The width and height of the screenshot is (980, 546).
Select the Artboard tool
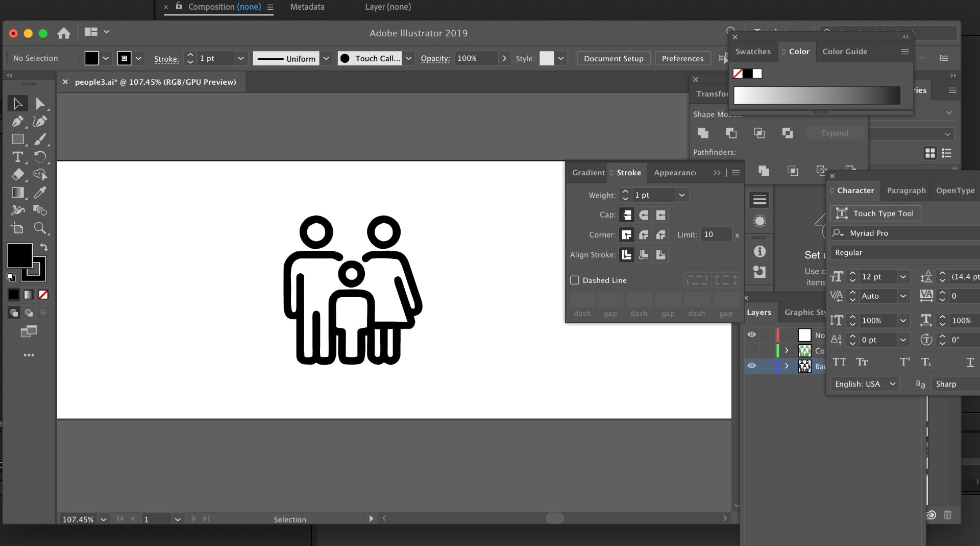coord(18,228)
